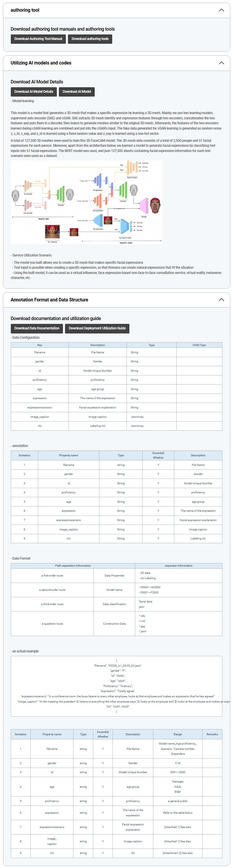Click Download Data Documentation button
This screenshot has width=232, height=868.
point(37,328)
